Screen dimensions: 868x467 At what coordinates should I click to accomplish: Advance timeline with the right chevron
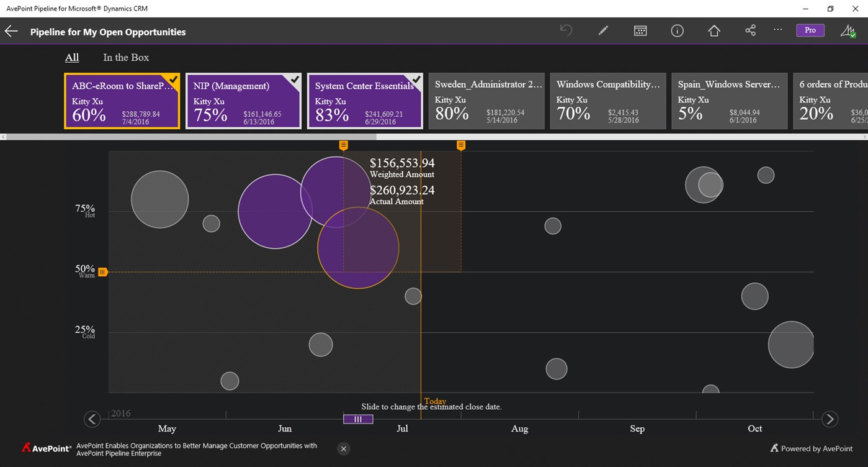[x=830, y=419]
